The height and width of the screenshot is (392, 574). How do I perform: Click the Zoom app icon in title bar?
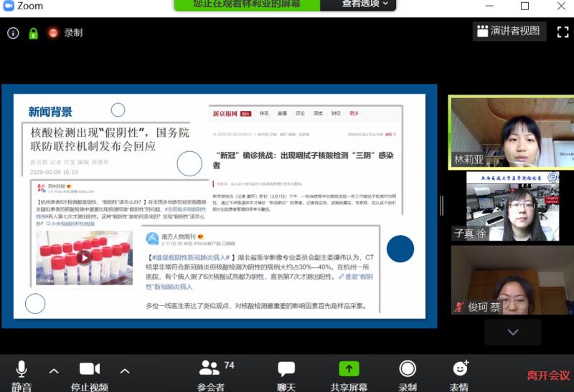8,6
